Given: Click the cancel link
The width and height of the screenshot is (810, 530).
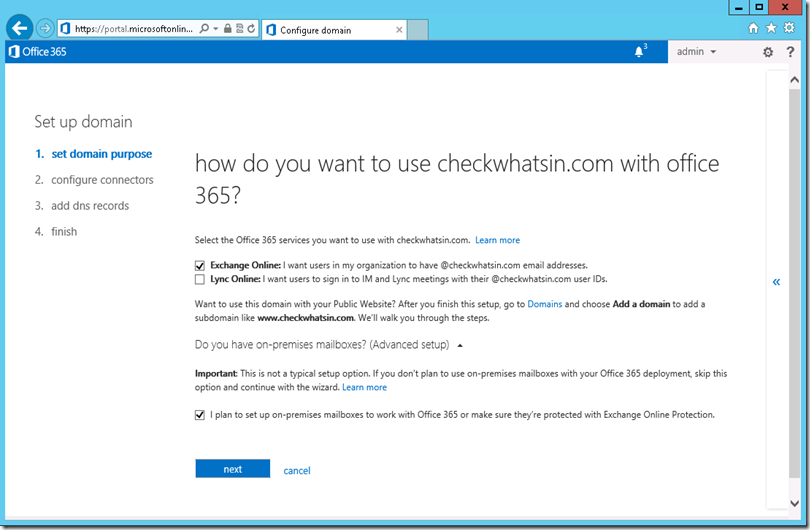Looking at the screenshot, I should (297, 471).
